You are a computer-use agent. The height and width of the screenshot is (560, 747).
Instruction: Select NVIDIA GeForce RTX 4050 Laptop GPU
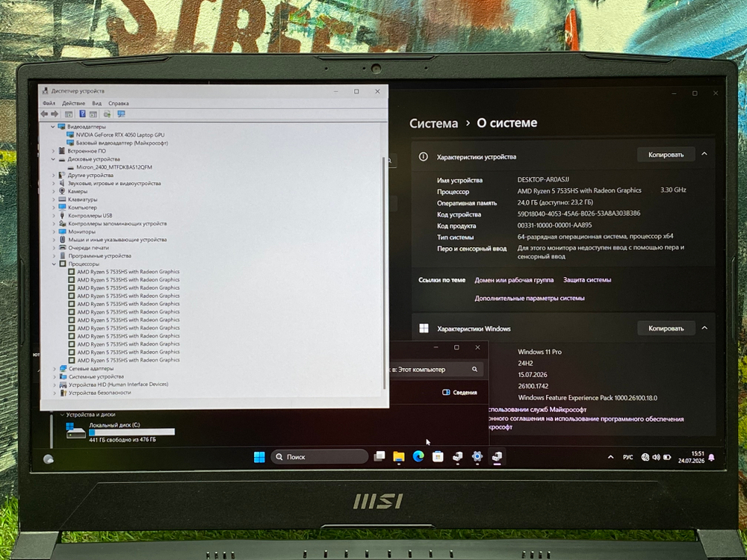click(x=120, y=134)
